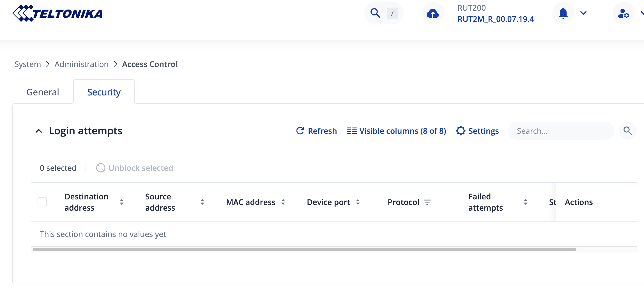
Task: Switch to the General tab
Action: 43,92
